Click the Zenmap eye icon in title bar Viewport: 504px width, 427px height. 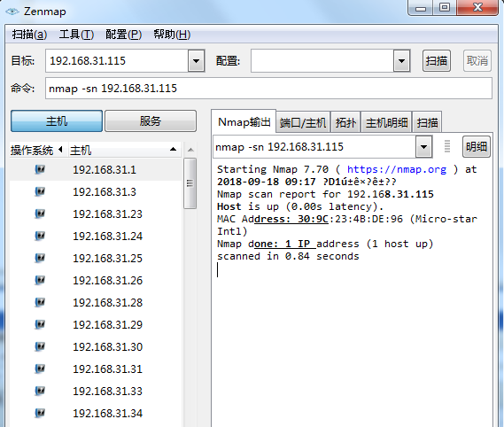(x=12, y=12)
